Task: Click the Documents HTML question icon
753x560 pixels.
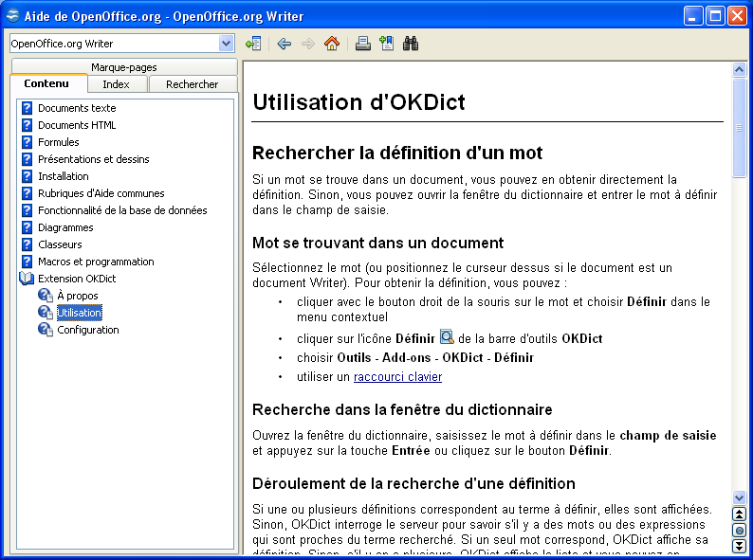Action: click(x=28, y=125)
